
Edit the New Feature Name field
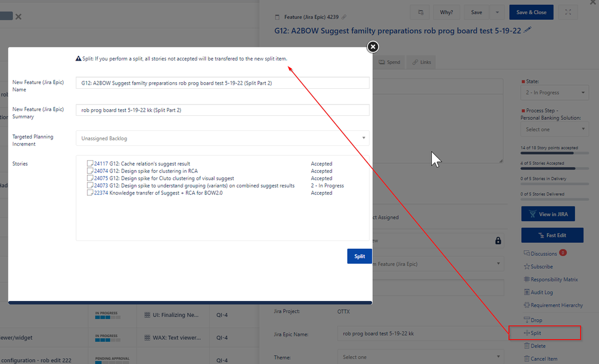[x=222, y=83]
